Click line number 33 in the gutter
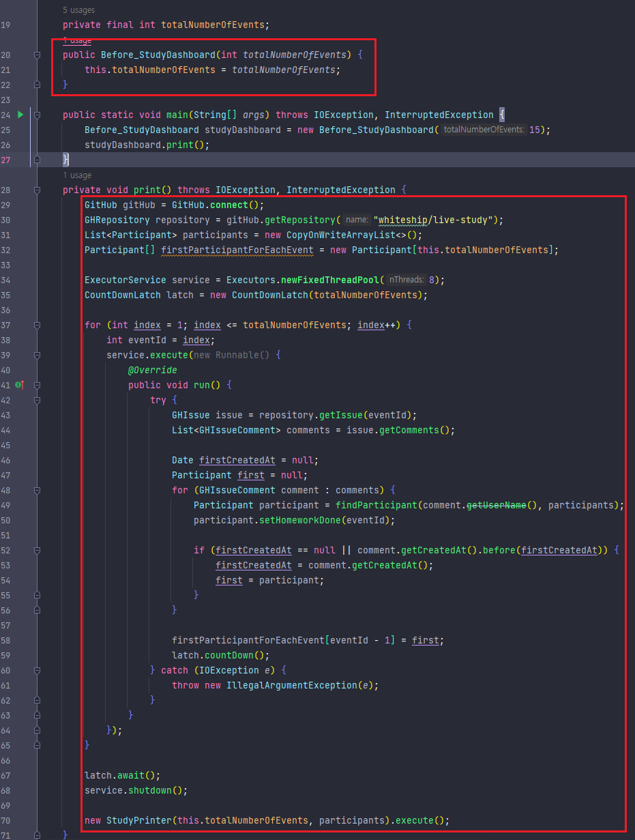635x840 pixels. click(x=5, y=265)
